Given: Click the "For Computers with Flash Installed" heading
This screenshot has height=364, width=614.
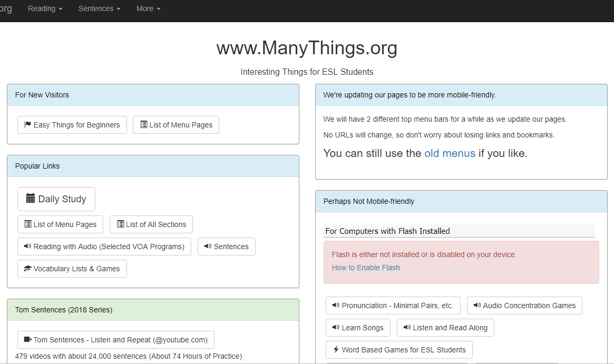Looking at the screenshot, I should [x=388, y=231].
